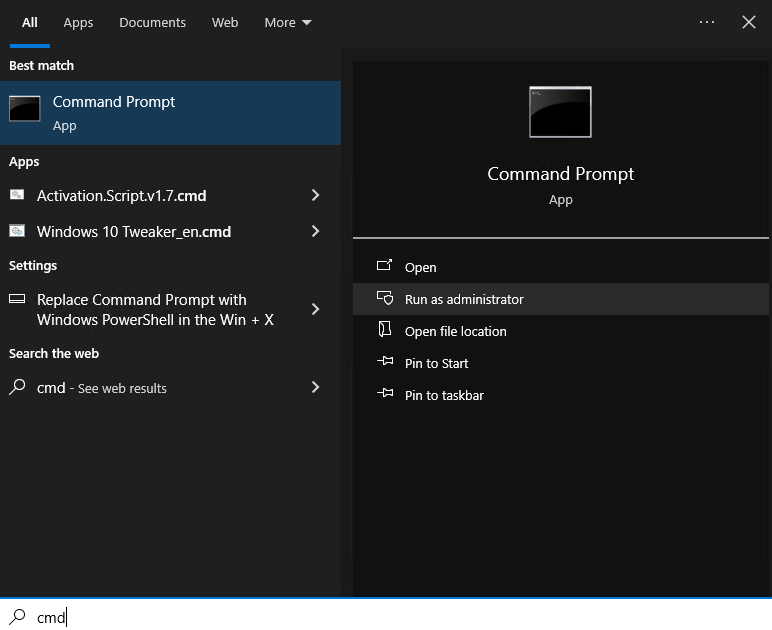Click the Open file location icon
Image resolution: width=772 pixels, height=630 pixels.
(x=385, y=329)
